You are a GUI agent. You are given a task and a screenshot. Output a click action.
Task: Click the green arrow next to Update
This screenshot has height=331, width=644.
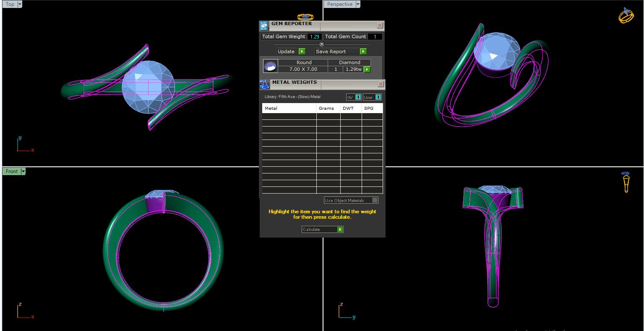coord(302,51)
